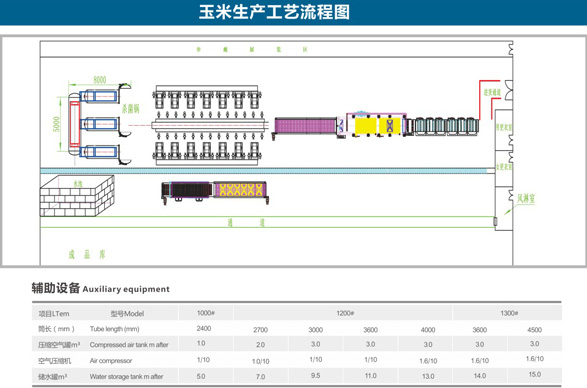Click the row of corn husking machines
Viewport: 587px width, 388px height.
click(x=445, y=126)
